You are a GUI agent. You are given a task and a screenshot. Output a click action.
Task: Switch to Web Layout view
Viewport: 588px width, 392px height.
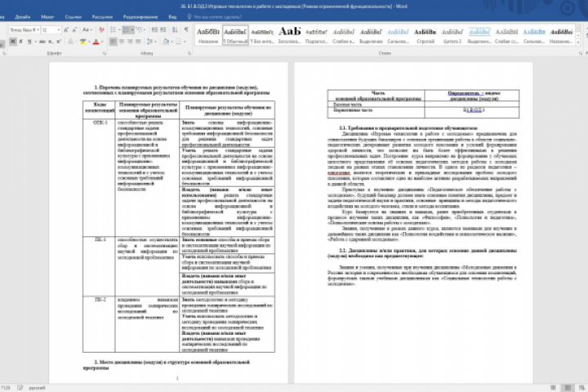tap(581, 387)
